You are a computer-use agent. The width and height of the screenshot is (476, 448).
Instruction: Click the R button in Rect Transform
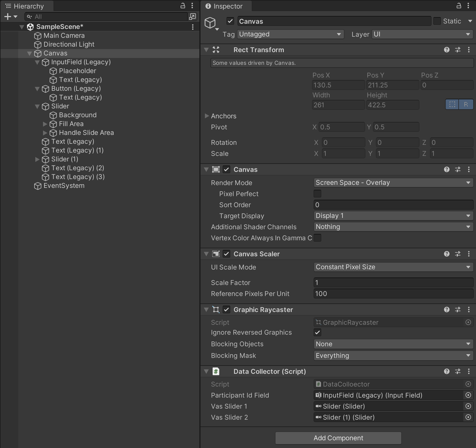click(466, 104)
